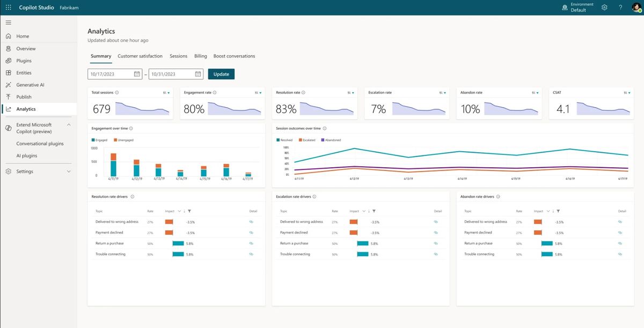Click the filter icon in Resolution rate drivers
The height and width of the screenshot is (328, 644).
coord(190,211)
